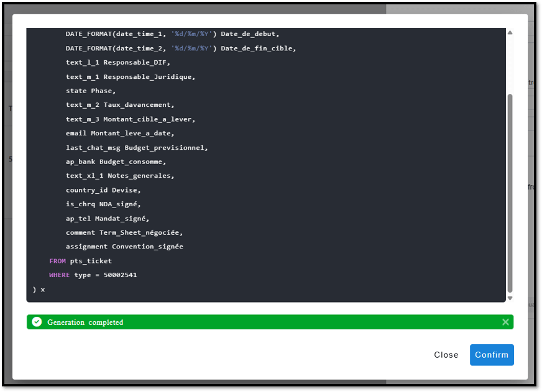
Task: Click the Date_de_fin_cible alias
Action: pos(258,48)
